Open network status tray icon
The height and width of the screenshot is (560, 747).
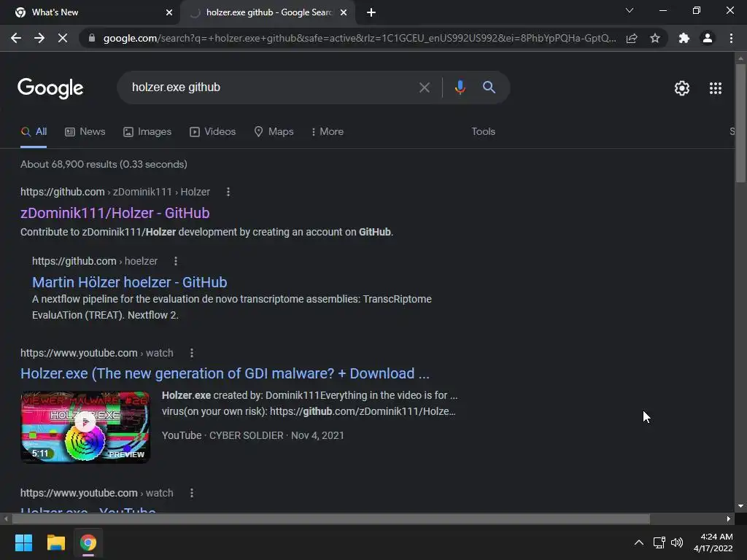click(659, 542)
